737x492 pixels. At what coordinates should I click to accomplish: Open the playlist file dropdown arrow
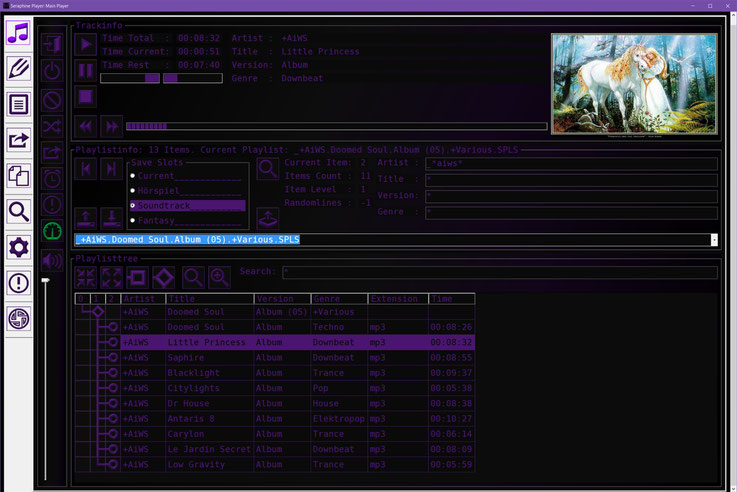[713, 240]
